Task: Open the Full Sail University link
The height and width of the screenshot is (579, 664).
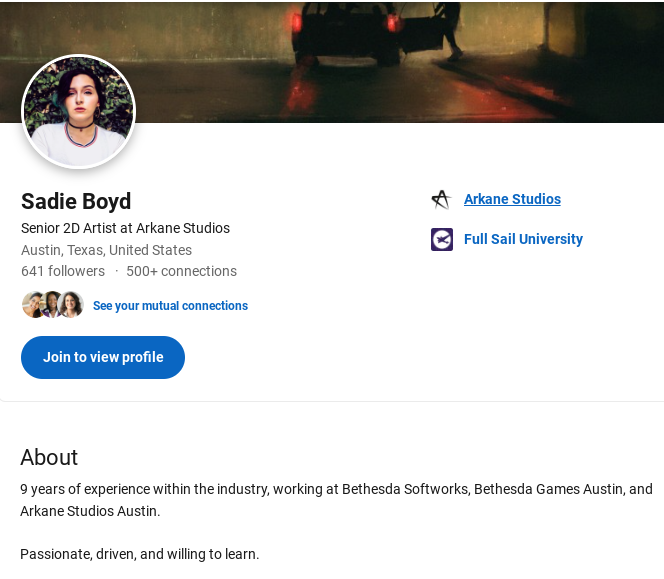Action: point(523,239)
